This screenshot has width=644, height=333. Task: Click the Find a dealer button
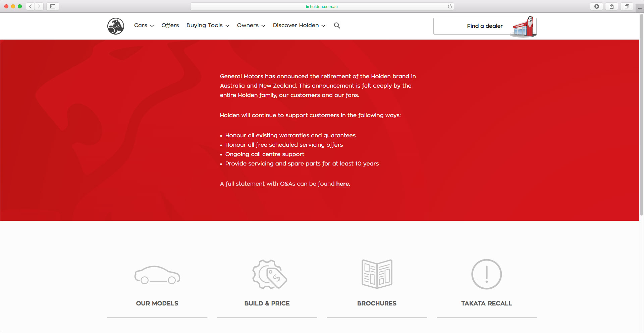click(485, 26)
